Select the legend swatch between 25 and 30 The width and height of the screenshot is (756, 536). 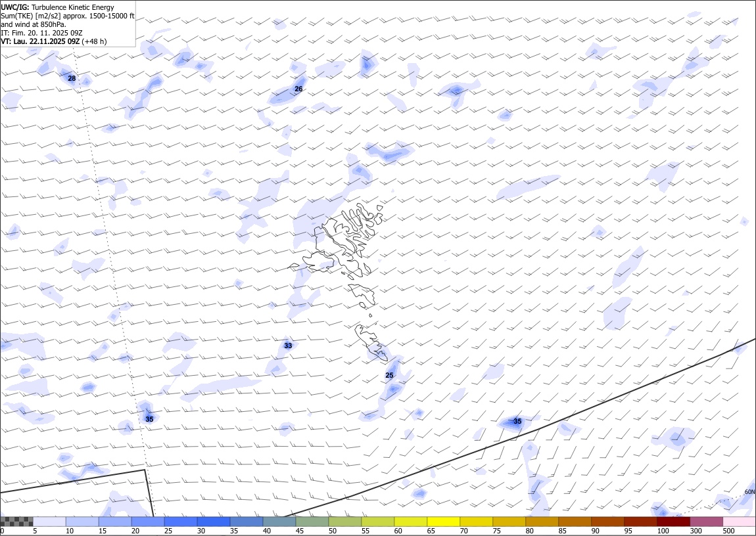click(181, 522)
